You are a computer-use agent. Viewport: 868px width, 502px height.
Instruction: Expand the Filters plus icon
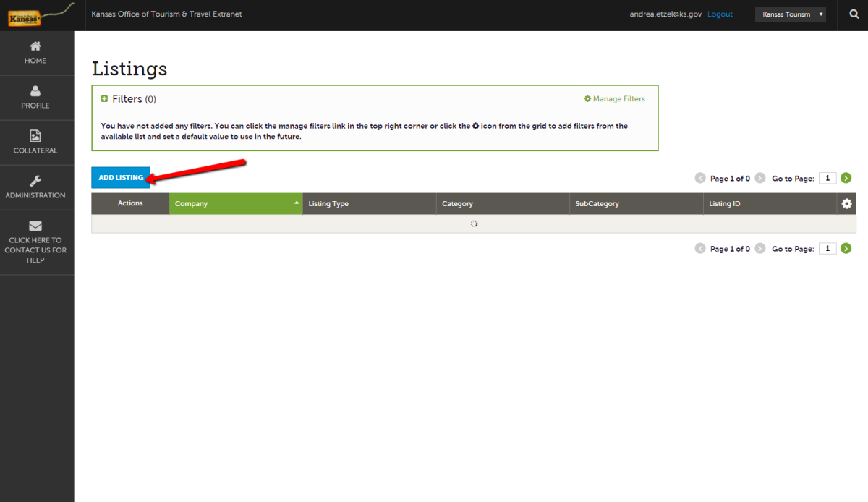[x=104, y=99]
